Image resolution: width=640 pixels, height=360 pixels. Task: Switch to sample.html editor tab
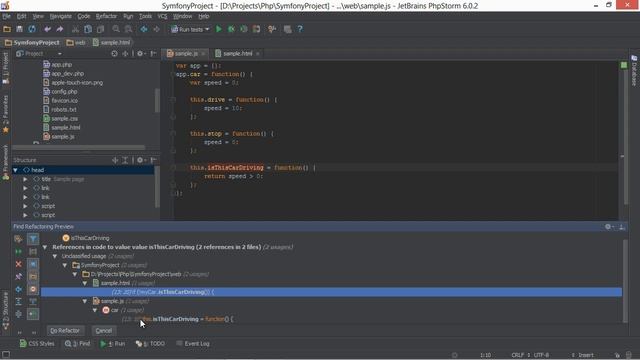(x=238, y=53)
